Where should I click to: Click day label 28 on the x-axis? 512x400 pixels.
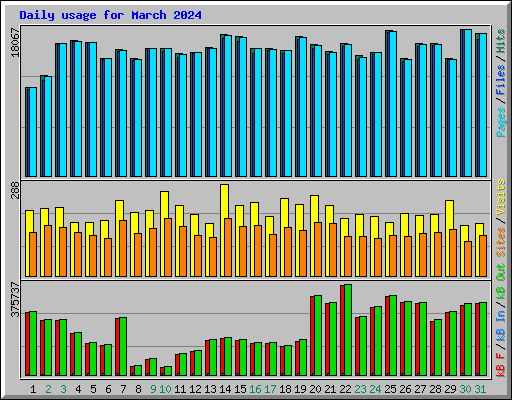(x=435, y=389)
